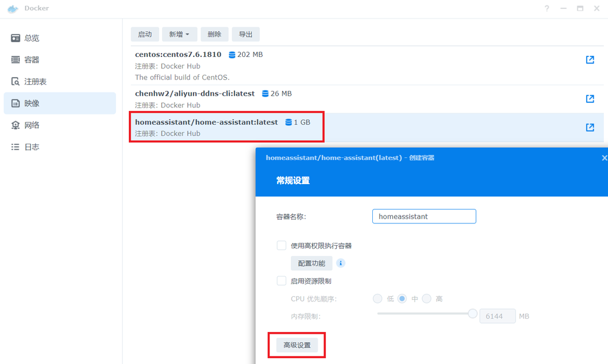This screenshot has width=608, height=364.
Task: Click the 删除 delete toolbar button
Action: pyautogui.click(x=214, y=34)
